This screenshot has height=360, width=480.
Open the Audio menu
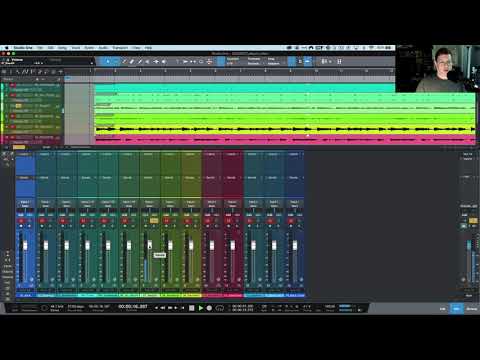pos(103,48)
